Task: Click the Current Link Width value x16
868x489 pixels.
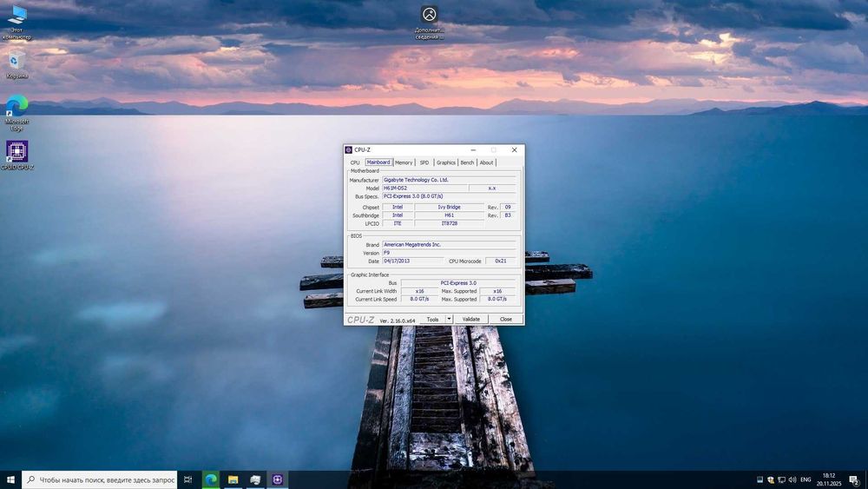Action: click(419, 291)
